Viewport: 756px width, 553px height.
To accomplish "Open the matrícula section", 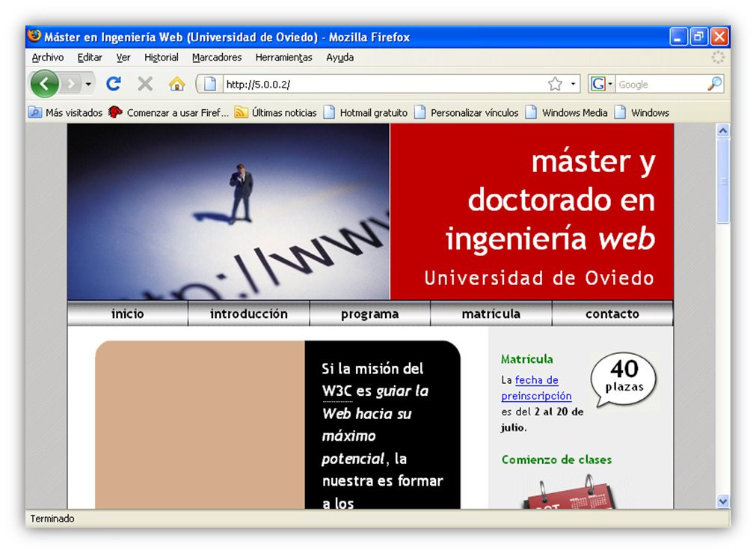I will pyautogui.click(x=491, y=314).
